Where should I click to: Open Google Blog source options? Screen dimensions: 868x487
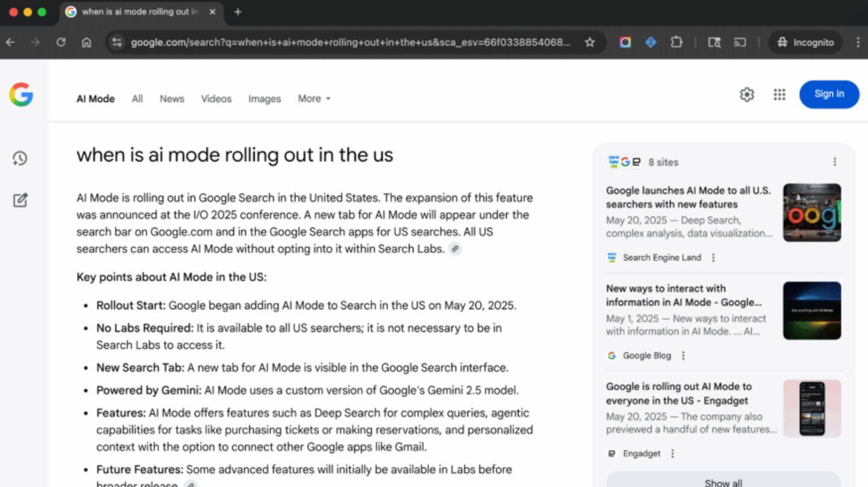coord(684,356)
